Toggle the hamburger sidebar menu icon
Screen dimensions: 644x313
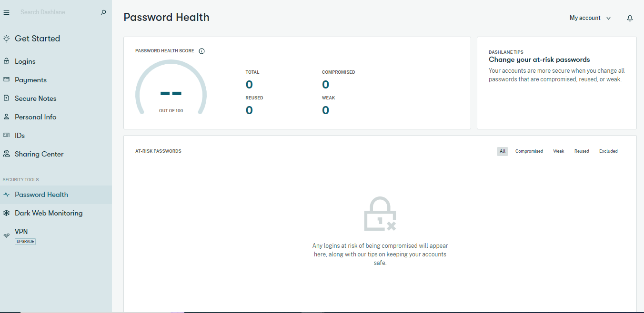click(x=6, y=12)
